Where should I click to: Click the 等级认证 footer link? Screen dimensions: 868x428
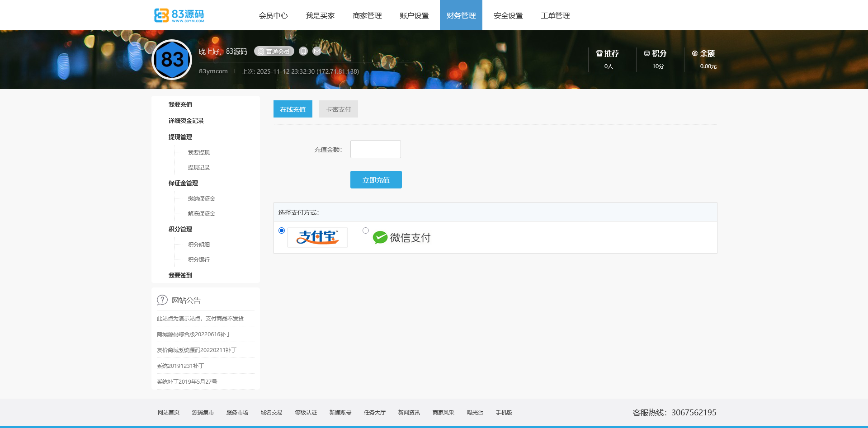(x=306, y=413)
